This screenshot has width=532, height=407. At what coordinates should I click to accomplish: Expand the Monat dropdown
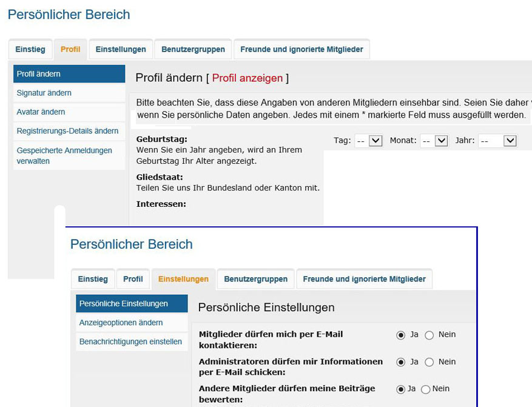coord(435,141)
